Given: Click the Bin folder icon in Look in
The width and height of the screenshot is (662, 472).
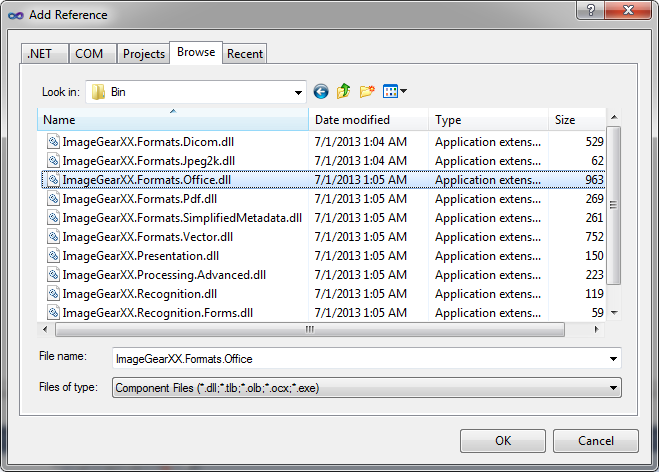Looking at the screenshot, I should coord(98,92).
